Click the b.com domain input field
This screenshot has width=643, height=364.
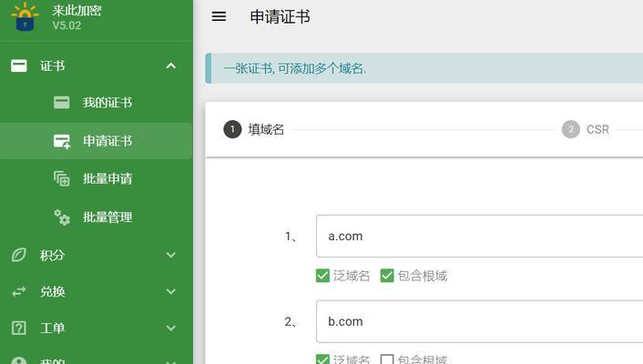(479, 321)
